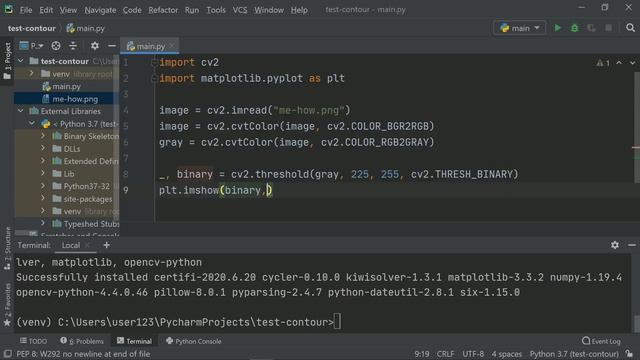Click the Stop process icon
This screenshot has width=640, height=360.
608,28
